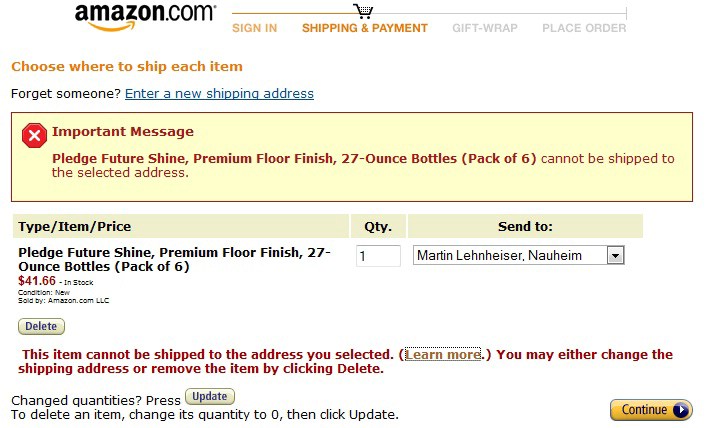
Task: Select the PLACE ORDER checkout step
Action: coord(584,28)
